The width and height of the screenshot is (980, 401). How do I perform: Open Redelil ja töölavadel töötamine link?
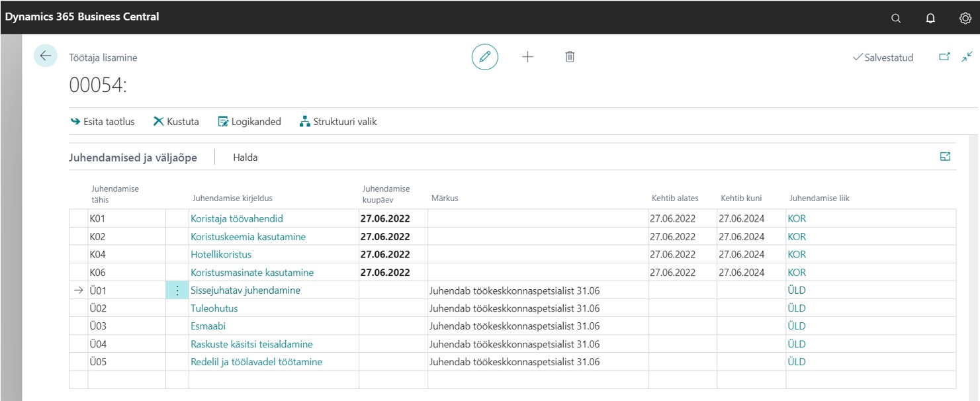pos(257,361)
